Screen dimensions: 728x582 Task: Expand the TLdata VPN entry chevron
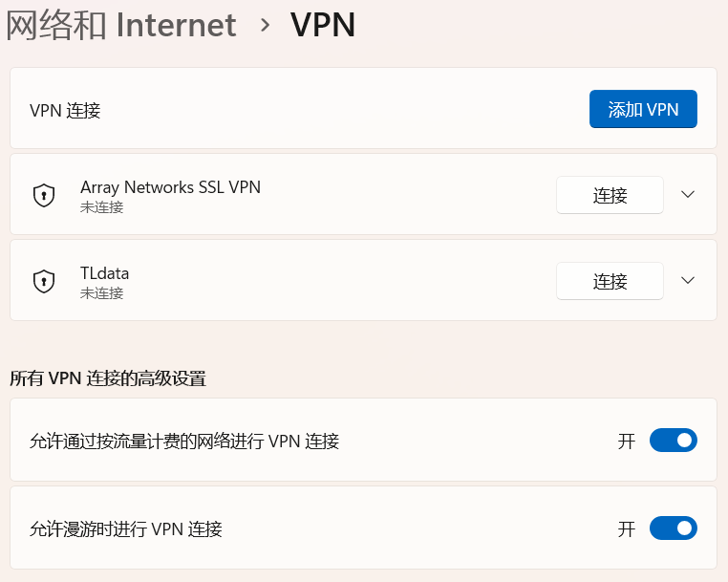click(x=688, y=281)
